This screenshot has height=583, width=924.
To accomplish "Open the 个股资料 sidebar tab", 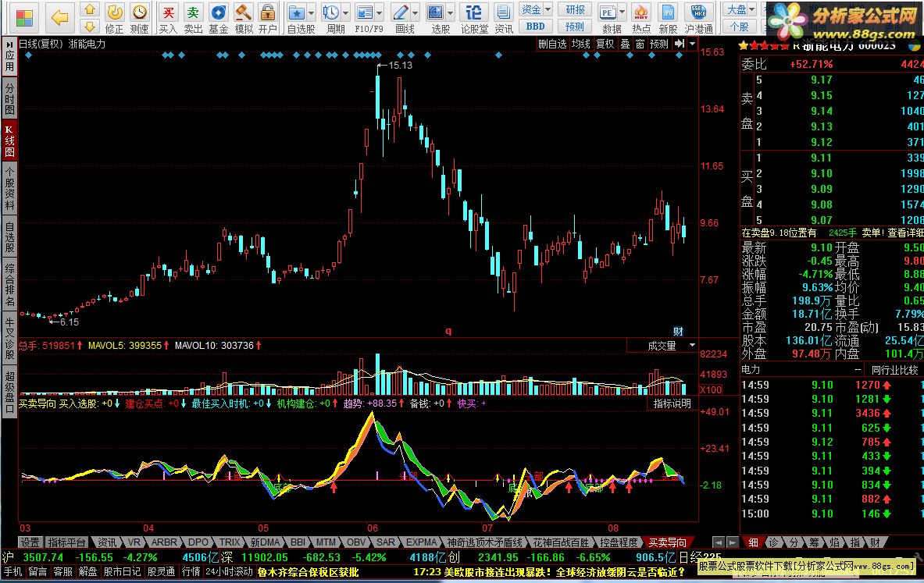I will [9, 188].
